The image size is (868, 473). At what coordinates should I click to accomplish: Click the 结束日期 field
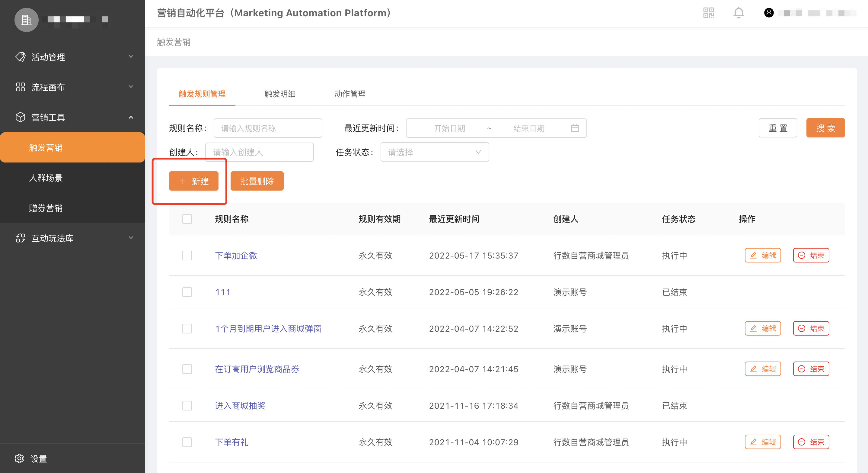pos(529,128)
